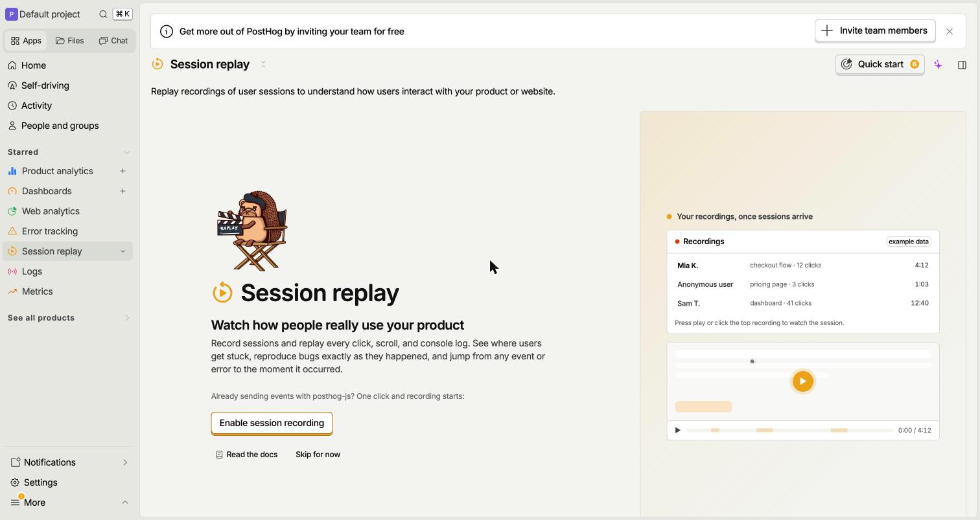Expand Notifications panel arrow
This screenshot has width=980, height=520.
click(x=125, y=462)
